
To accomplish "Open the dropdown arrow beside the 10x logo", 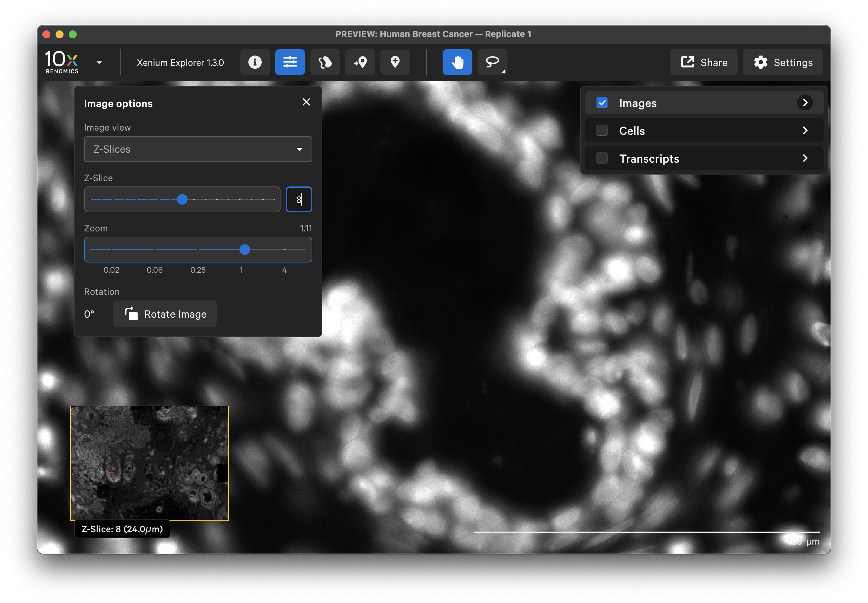I will (99, 62).
